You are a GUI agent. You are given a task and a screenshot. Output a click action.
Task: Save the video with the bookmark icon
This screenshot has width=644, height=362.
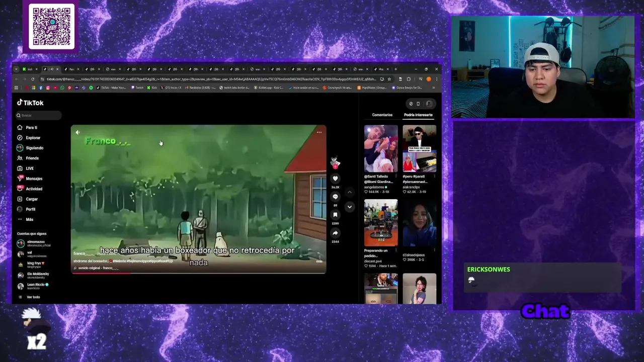tap(335, 215)
